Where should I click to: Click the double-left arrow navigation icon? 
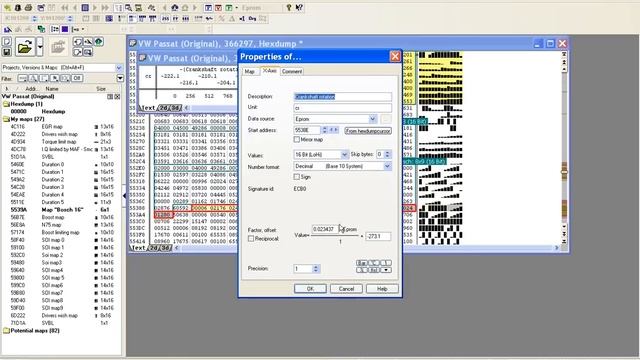click(64, 7)
